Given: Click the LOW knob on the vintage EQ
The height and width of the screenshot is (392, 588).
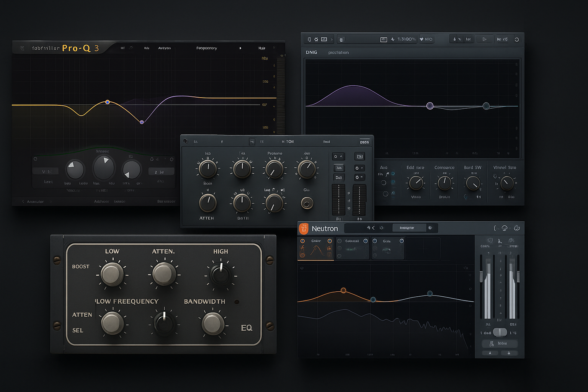Looking at the screenshot, I should point(112,274).
